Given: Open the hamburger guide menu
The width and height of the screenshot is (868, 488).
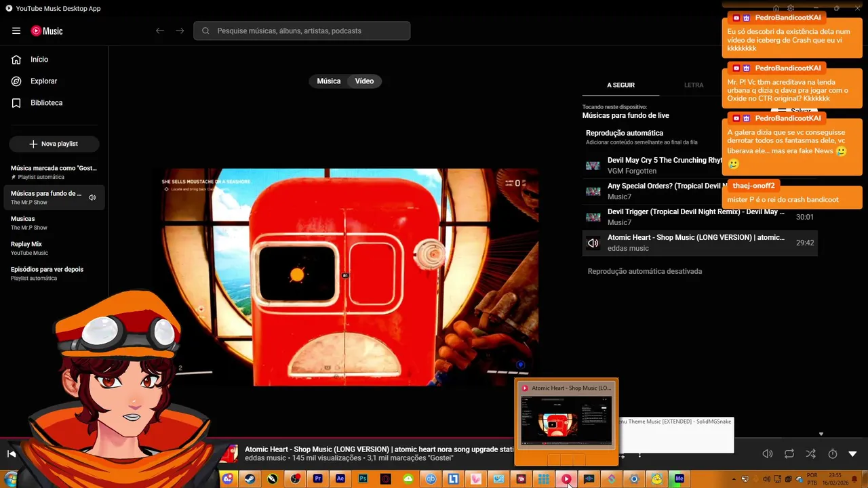Looking at the screenshot, I should tap(16, 30).
